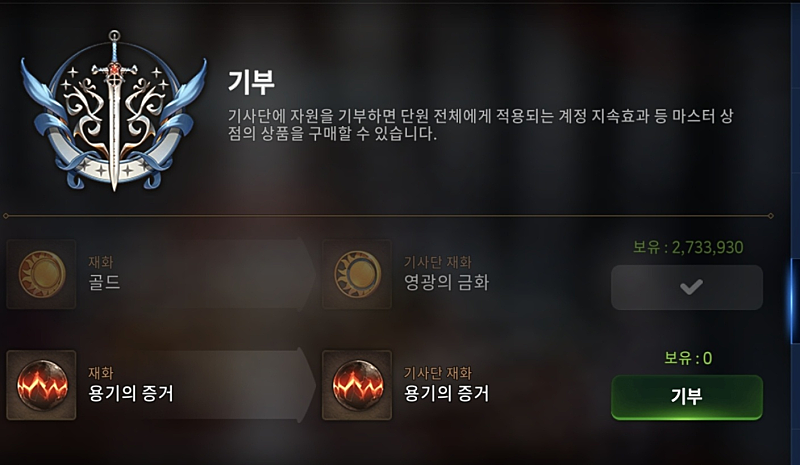Click the arrow between the 용기의 증거 items
The width and height of the screenshot is (800, 465).
(306, 385)
